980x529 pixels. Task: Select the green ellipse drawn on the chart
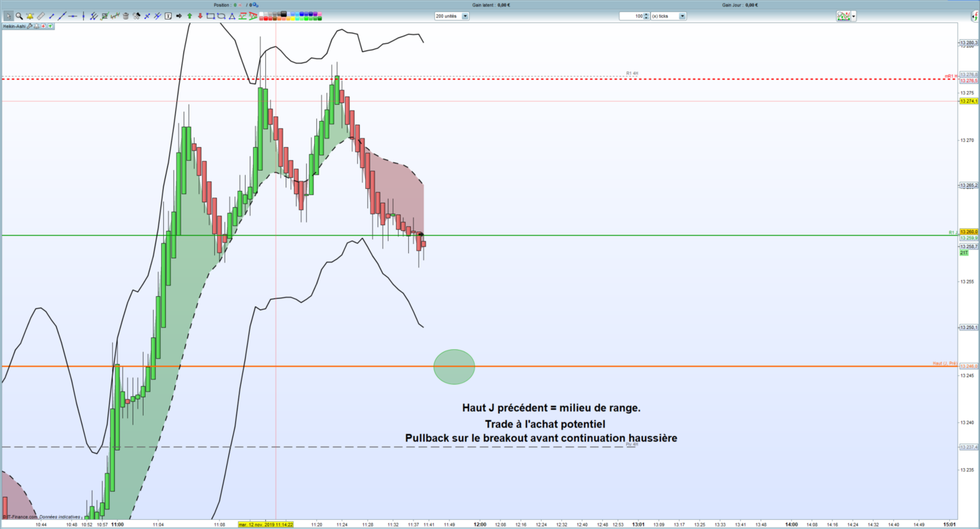pyautogui.click(x=454, y=367)
